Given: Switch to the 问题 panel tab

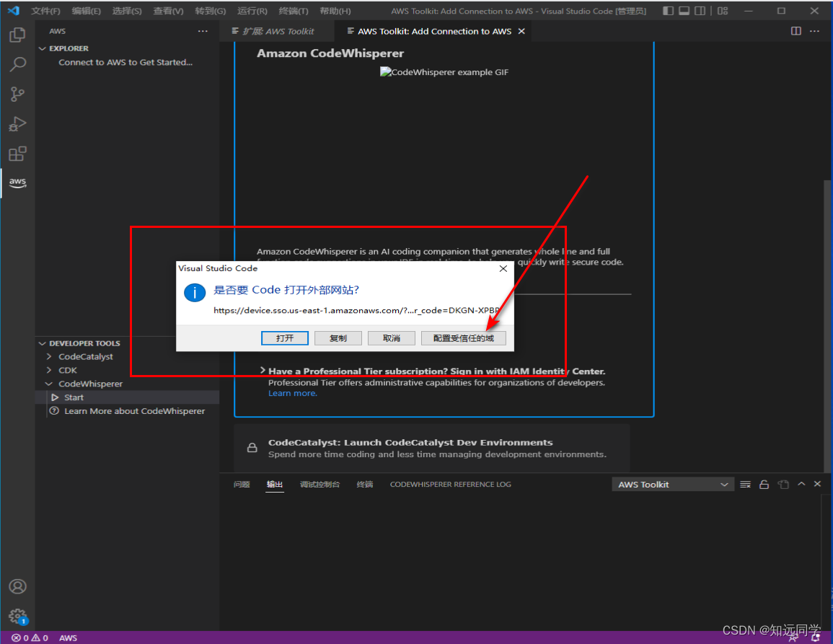Looking at the screenshot, I should tap(242, 484).
